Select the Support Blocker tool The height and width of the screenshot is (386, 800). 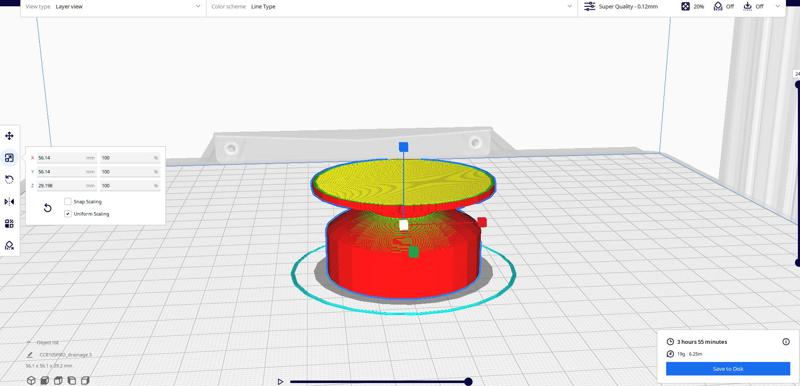(9, 245)
